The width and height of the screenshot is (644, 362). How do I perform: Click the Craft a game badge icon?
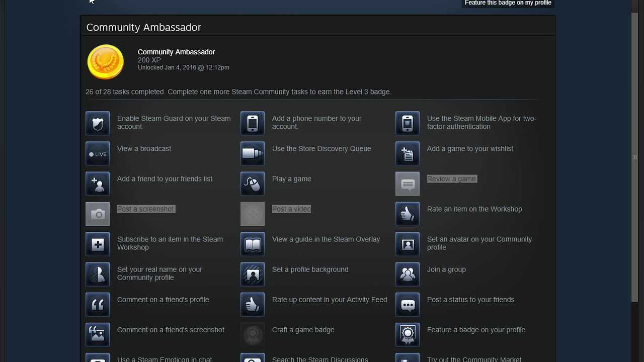click(253, 335)
